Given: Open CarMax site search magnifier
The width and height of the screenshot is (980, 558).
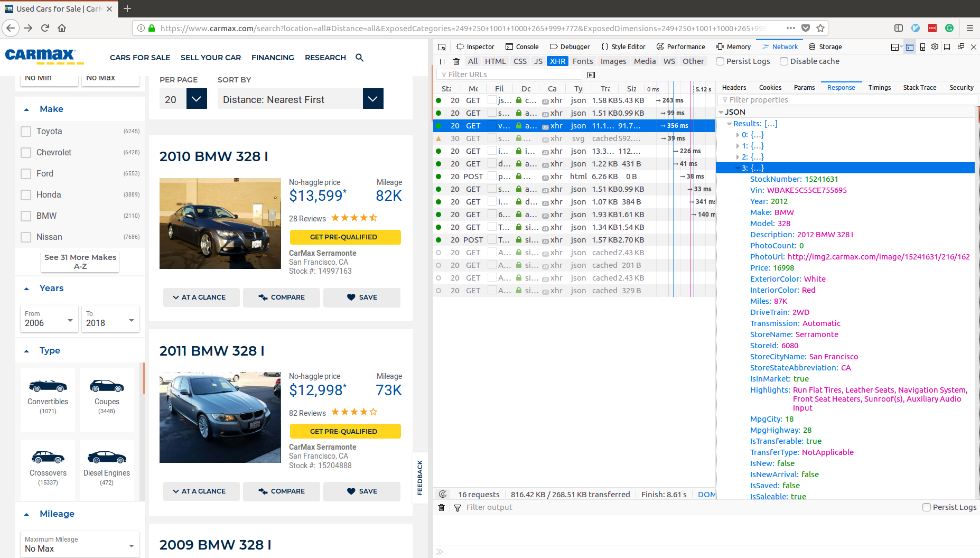Looking at the screenshot, I should 360,58.
